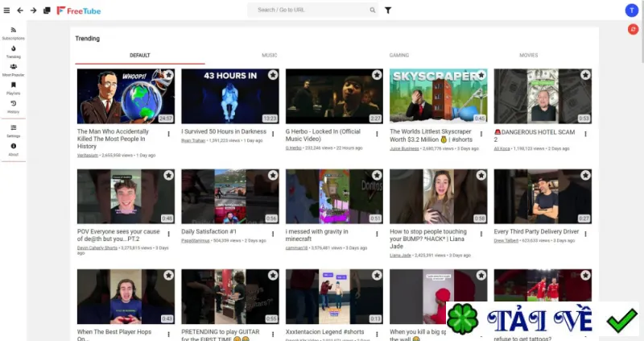Open the search filters funnel icon
Screen dimensions: 644x341
click(388, 10)
